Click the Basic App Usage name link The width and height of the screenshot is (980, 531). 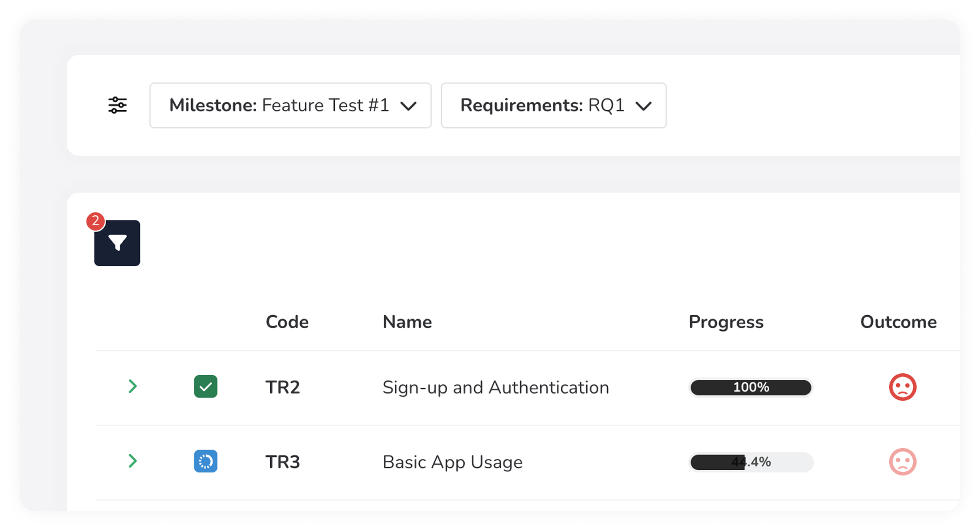(452, 462)
